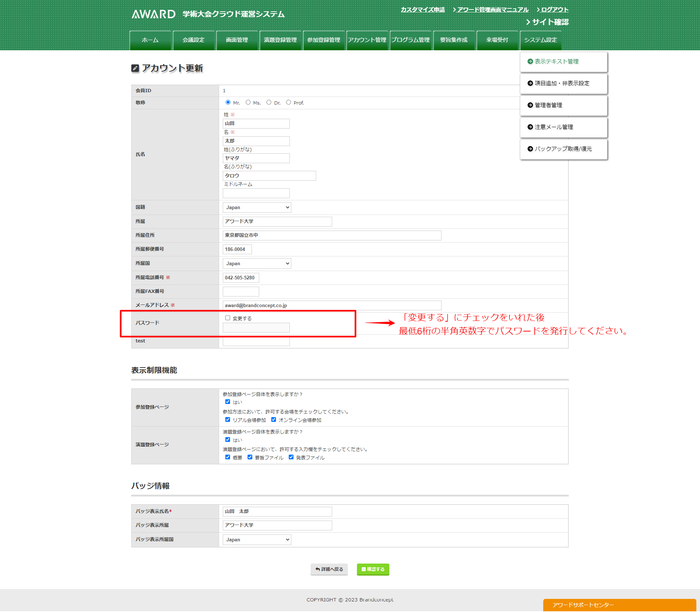Image resolution: width=700 pixels, height=612 pixels.
Task: Click the AWARD logo in header
Action: 153,14
